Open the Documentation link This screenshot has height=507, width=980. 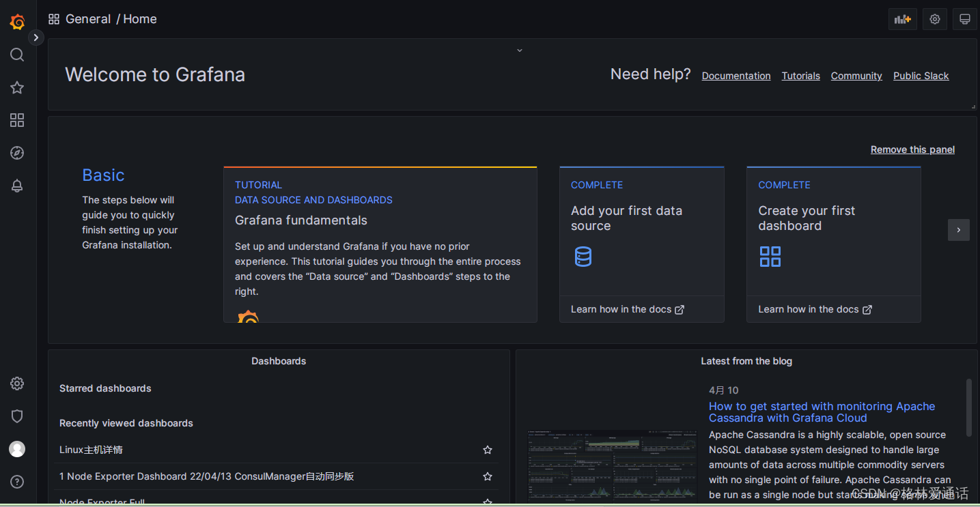click(x=736, y=76)
